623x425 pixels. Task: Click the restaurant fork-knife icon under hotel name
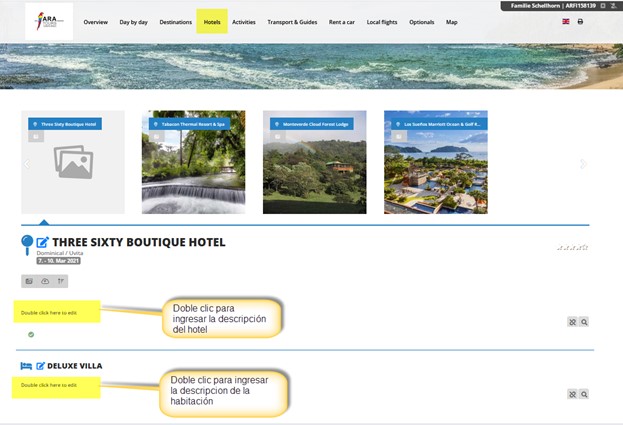coord(61,281)
